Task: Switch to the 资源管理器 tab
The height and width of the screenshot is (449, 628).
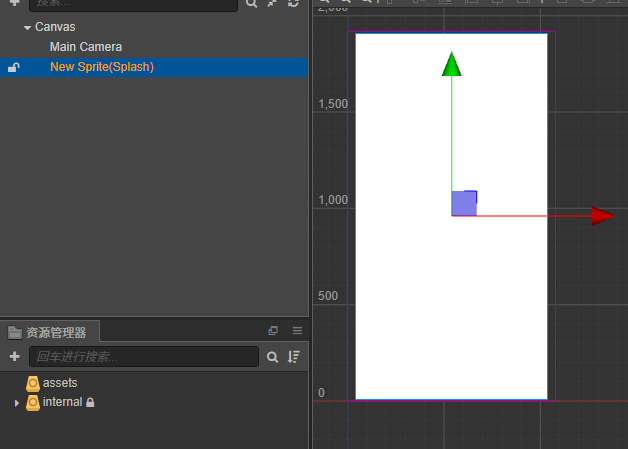Action: coord(50,332)
